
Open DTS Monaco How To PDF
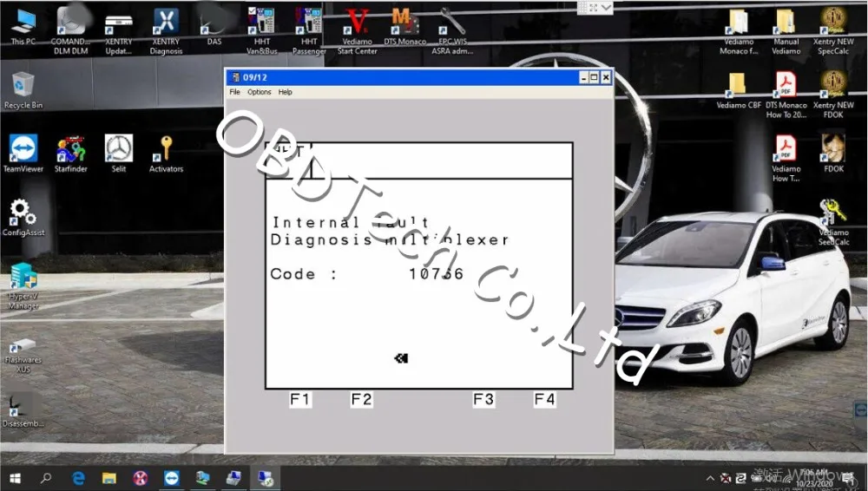(x=786, y=95)
